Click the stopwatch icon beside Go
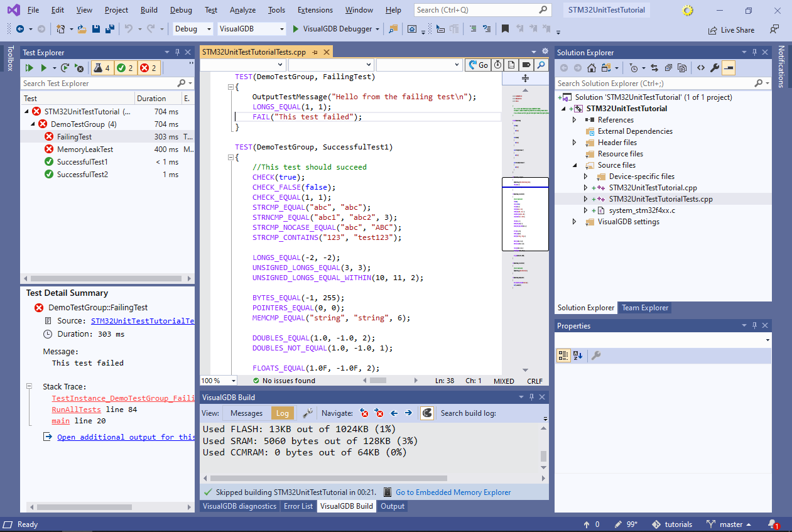This screenshot has height=532, width=792. point(497,65)
